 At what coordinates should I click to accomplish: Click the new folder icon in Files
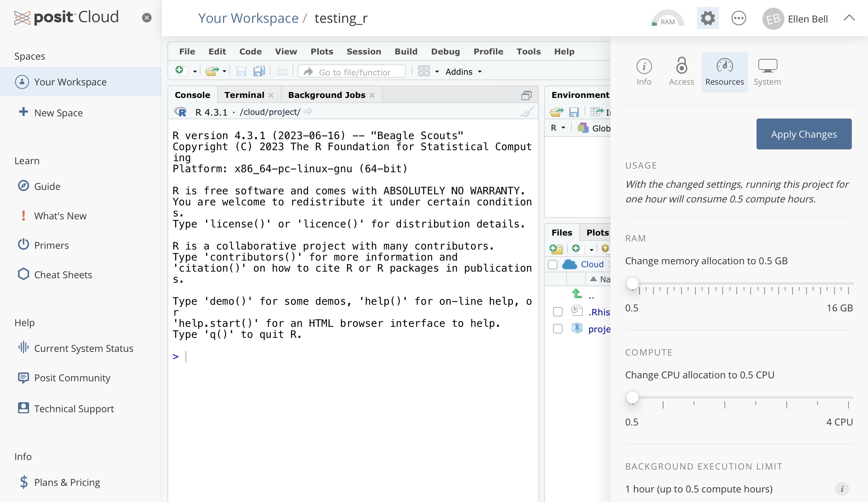(556, 249)
